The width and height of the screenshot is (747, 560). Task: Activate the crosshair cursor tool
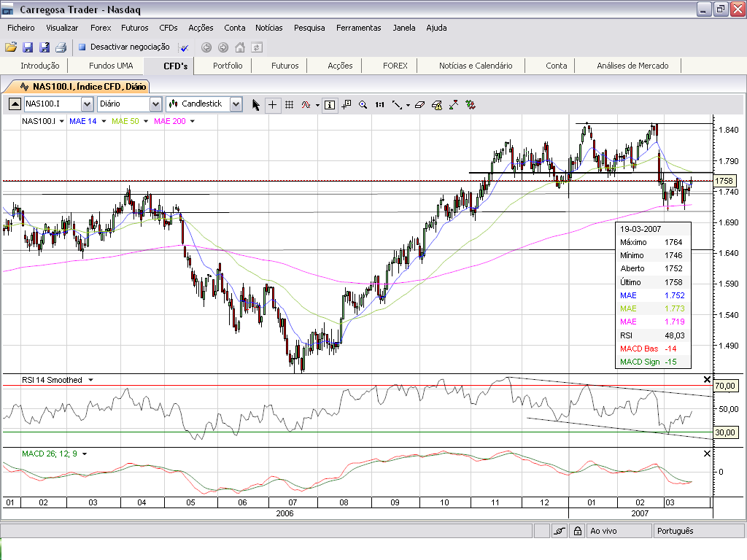tap(272, 104)
